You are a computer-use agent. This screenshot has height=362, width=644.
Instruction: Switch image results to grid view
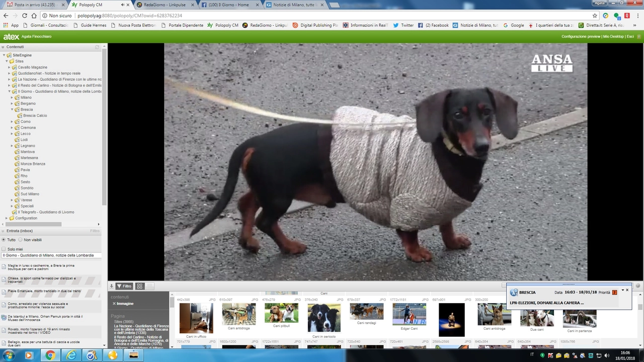(x=140, y=286)
